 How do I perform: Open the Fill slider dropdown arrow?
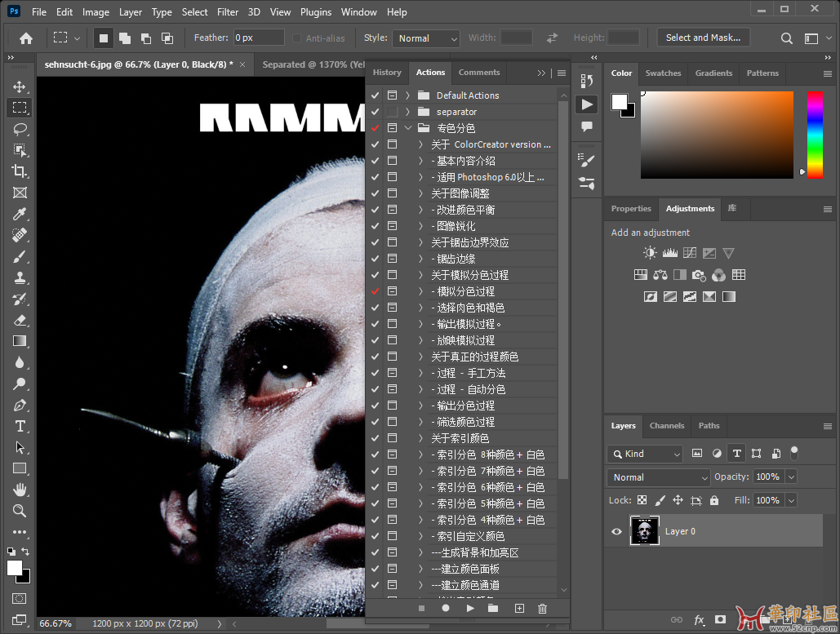tap(791, 500)
